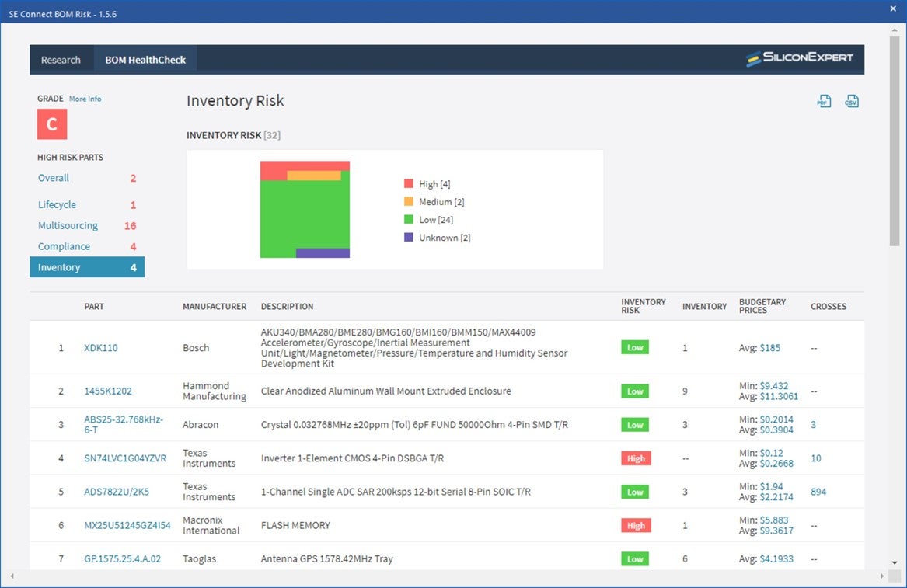
Task: Click Abracon crystal min price $0.2014
Action: (776, 419)
